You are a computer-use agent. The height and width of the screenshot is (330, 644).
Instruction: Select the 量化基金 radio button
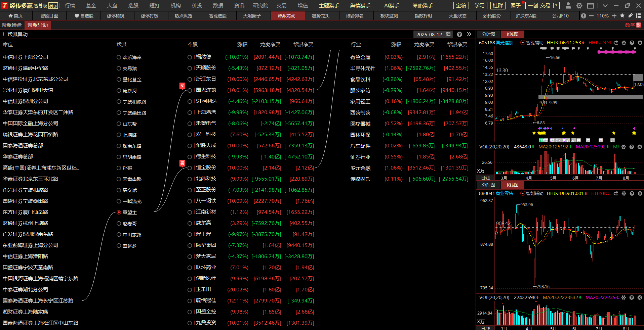[x=119, y=80]
